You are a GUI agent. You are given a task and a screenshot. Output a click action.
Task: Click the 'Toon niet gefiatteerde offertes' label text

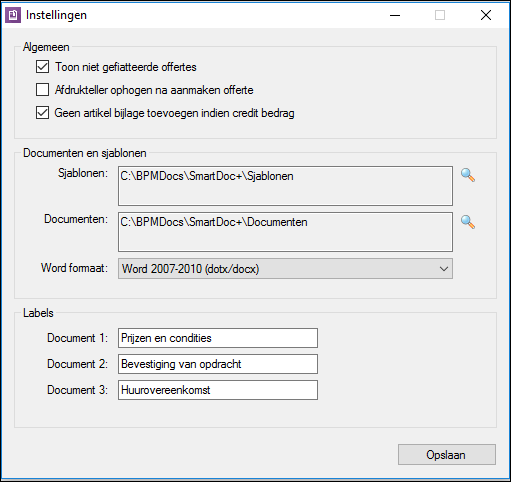coord(126,67)
